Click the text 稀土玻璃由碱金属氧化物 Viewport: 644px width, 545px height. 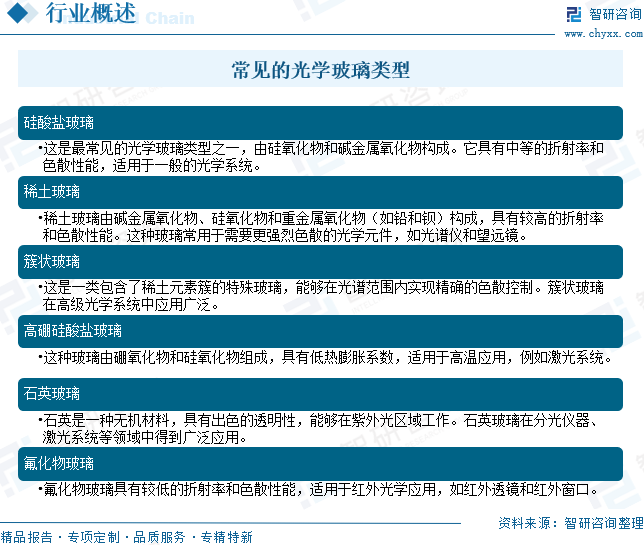pos(120,218)
